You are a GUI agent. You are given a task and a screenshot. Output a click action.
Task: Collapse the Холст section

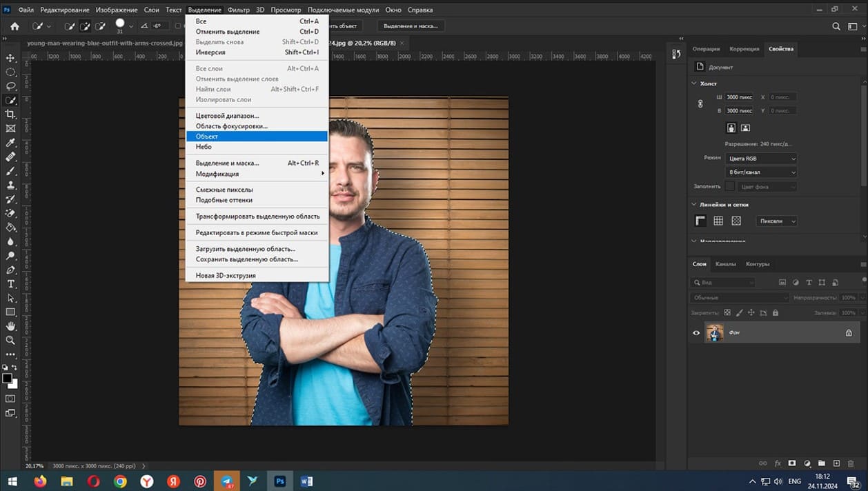tap(694, 83)
